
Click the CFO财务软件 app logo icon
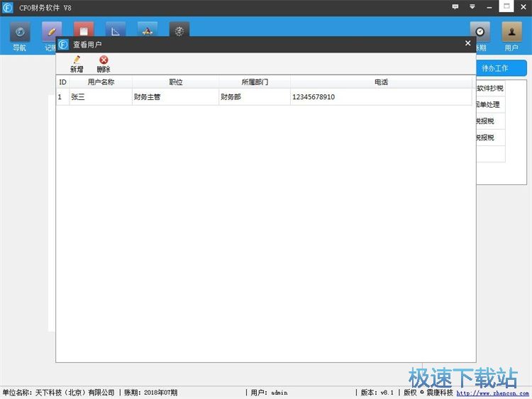(8, 8)
